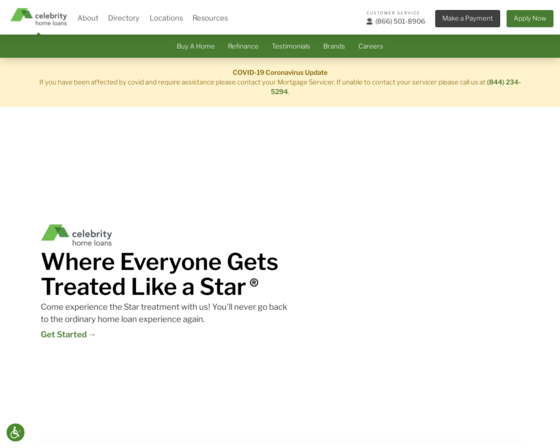
Task: Open the Brands section
Action: pos(334,46)
